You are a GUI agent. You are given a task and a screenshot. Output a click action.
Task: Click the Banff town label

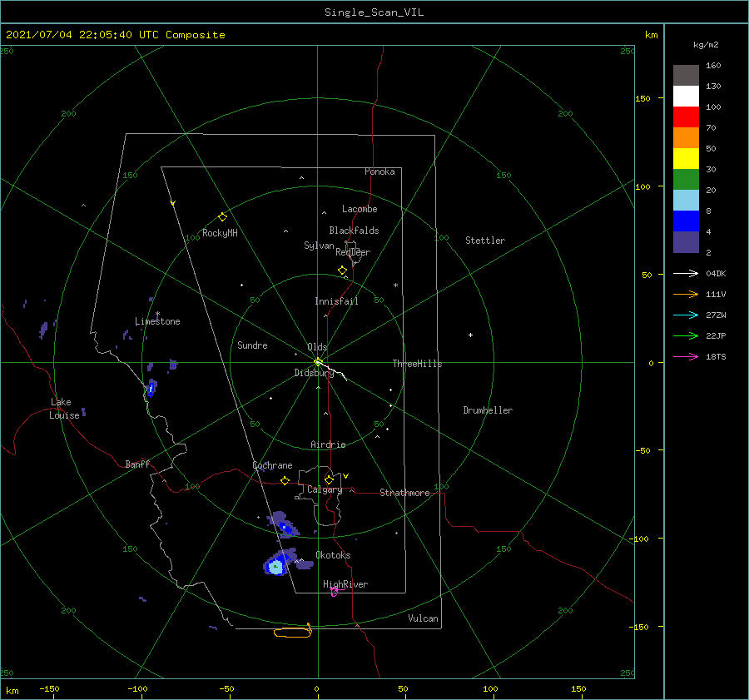137,464
